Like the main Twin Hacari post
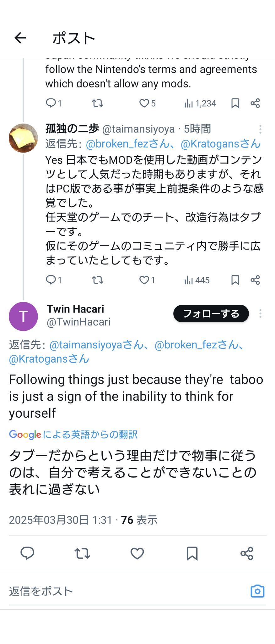275x644 pixels. click(x=137, y=553)
